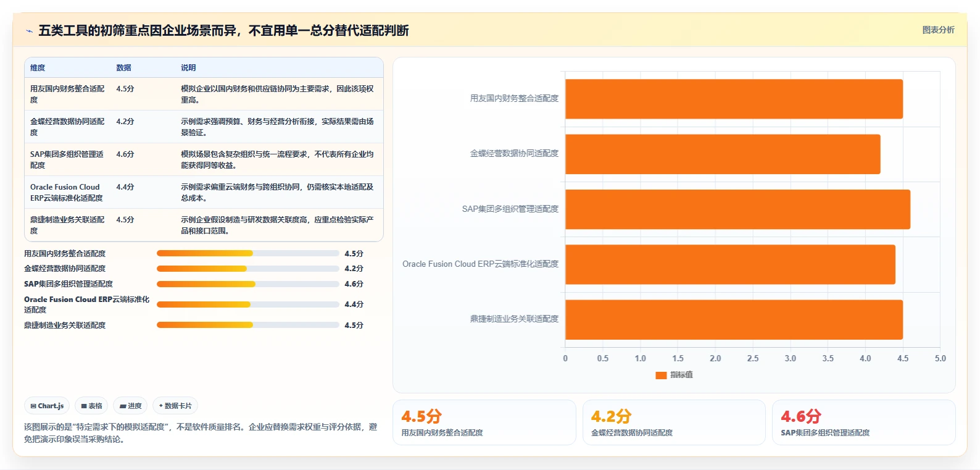Image resolution: width=980 pixels, height=470 pixels.
Task: Click description starting 示例企业假设制造与研发数据关联度高
Action: tap(277, 225)
